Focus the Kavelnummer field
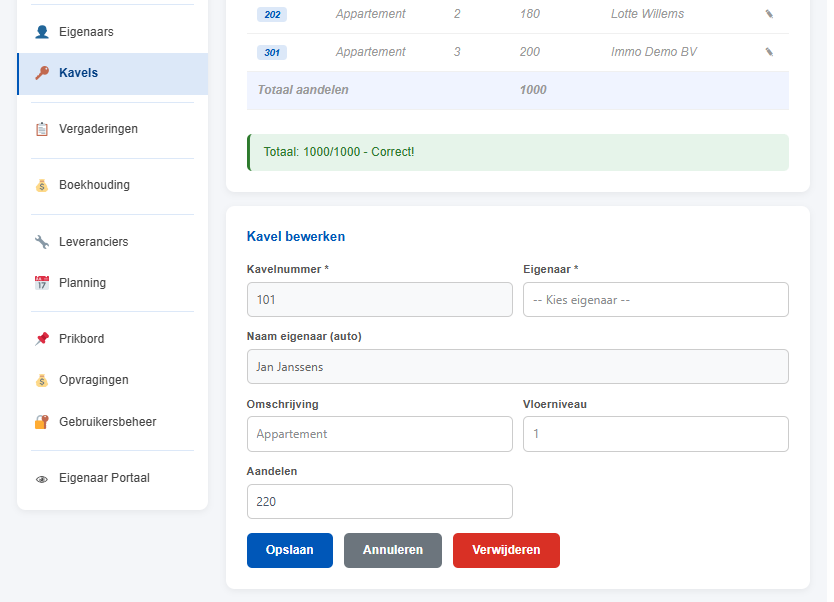The height and width of the screenshot is (602, 834). pos(379,300)
